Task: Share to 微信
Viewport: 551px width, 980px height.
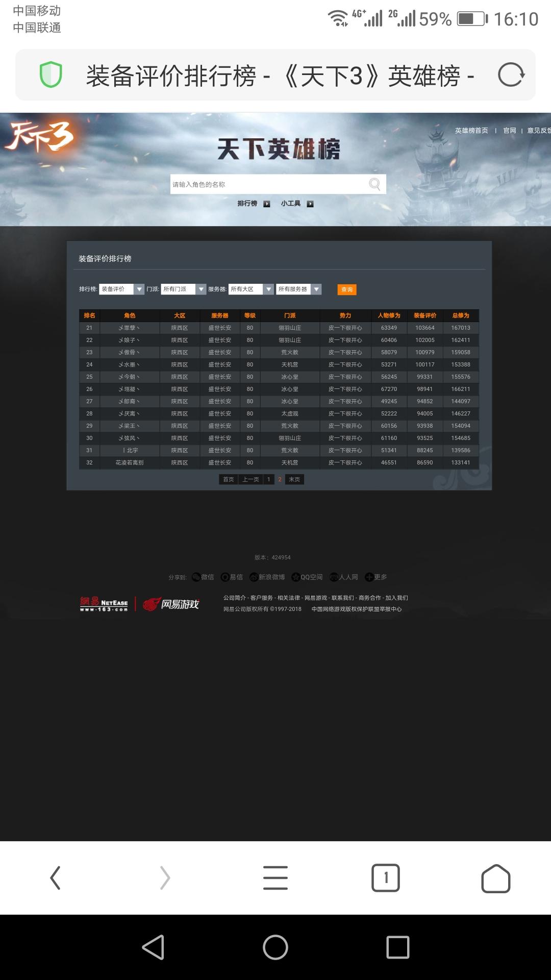Action: point(203,577)
